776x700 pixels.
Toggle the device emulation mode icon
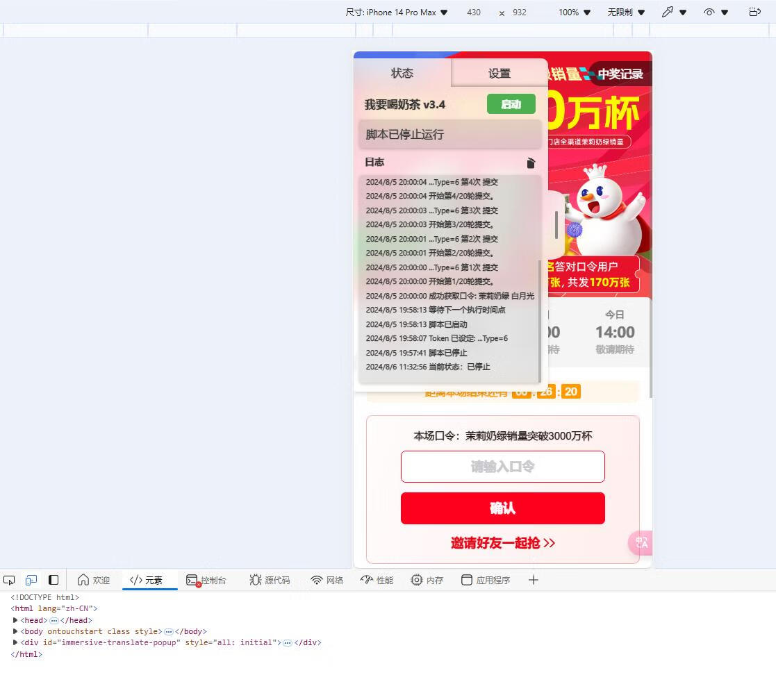(x=31, y=580)
